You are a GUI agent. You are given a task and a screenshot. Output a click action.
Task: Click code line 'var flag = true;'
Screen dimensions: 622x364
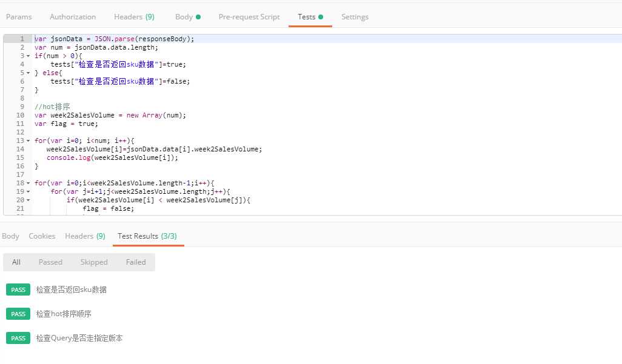pos(66,124)
